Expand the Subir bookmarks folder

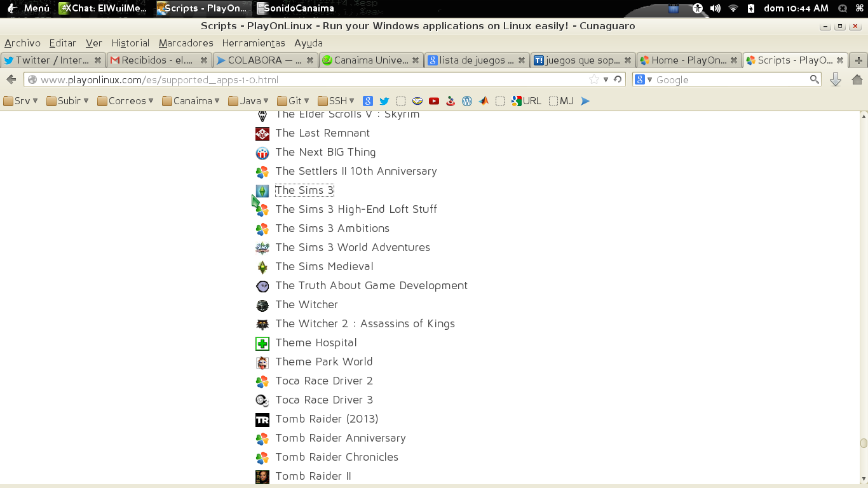(67, 101)
